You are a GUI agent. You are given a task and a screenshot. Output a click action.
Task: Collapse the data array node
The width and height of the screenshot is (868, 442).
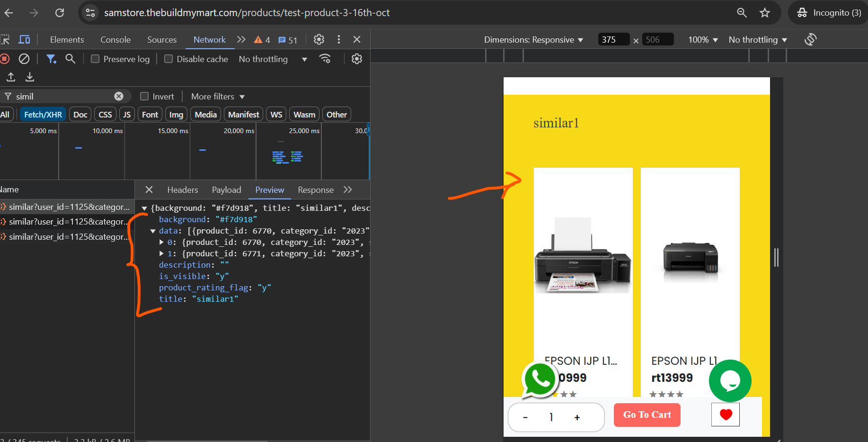153,231
